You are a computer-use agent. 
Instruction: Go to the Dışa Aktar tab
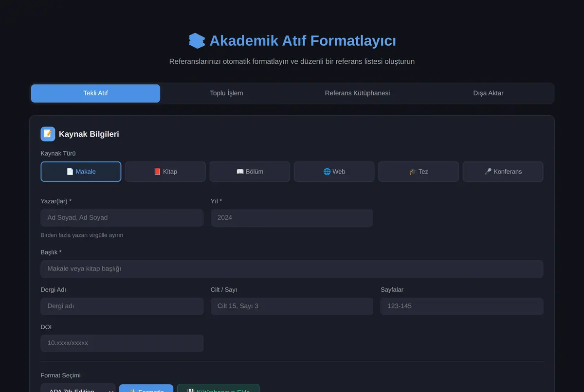[x=488, y=93]
